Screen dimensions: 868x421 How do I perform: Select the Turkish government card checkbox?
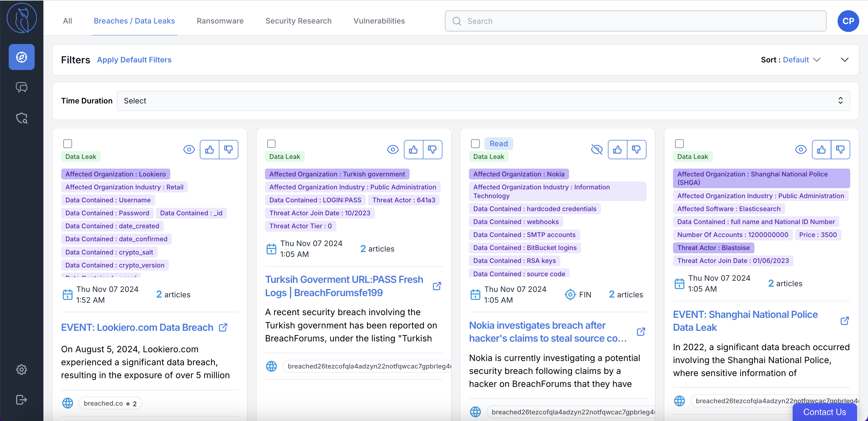[x=272, y=144]
